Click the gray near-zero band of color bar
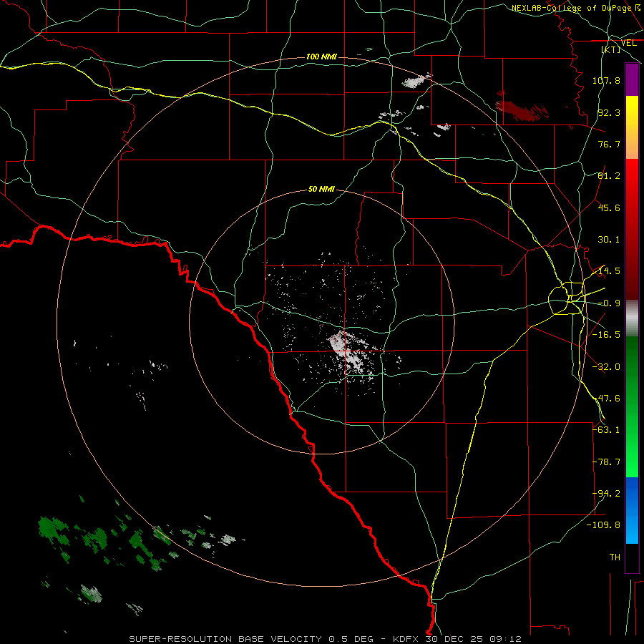Viewport: 644px width, 644px height. (x=632, y=318)
